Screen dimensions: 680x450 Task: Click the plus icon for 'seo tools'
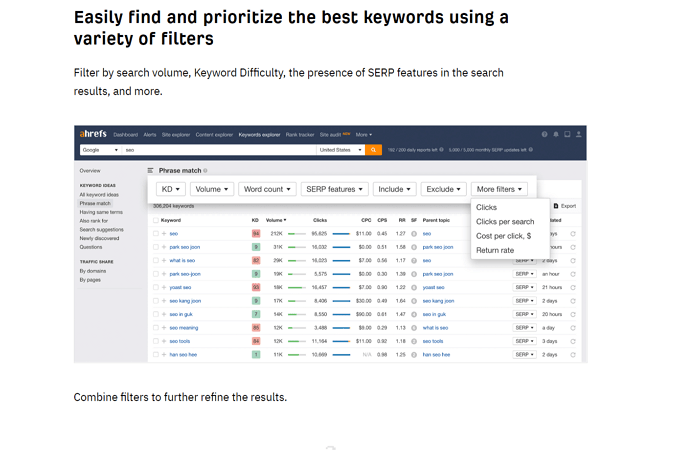coord(164,341)
